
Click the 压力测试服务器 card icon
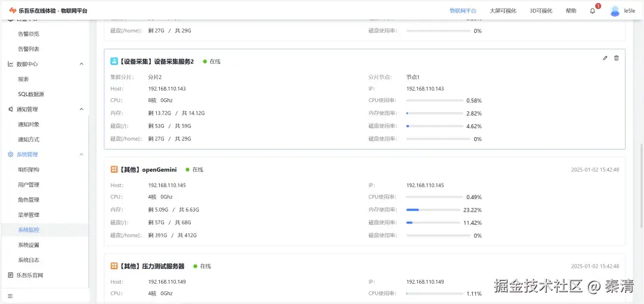coord(114,266)
